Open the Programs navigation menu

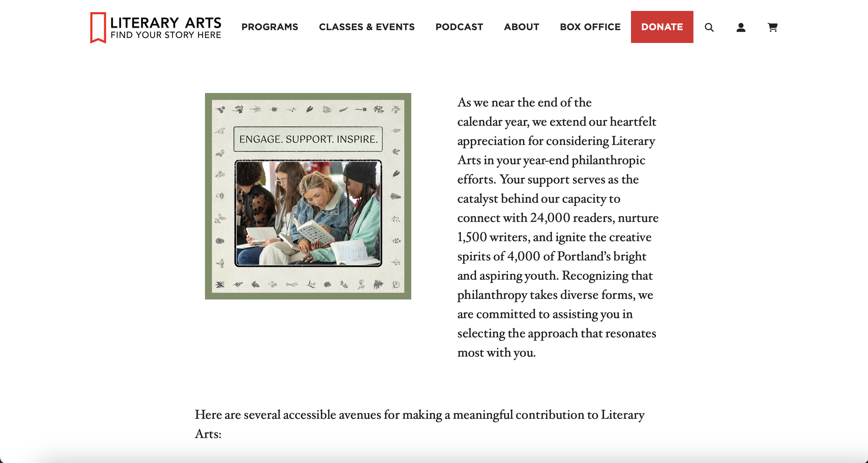click(270, 27)
